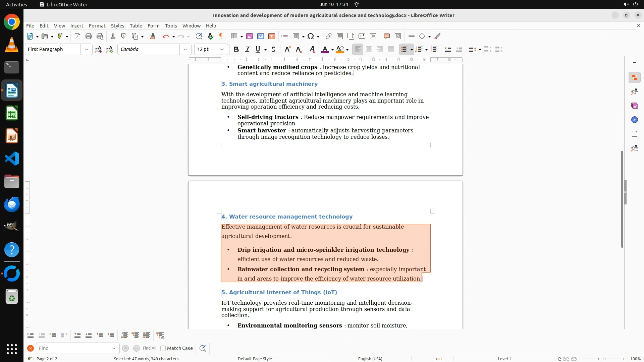Click the Find All button

[x=149, y=348]
